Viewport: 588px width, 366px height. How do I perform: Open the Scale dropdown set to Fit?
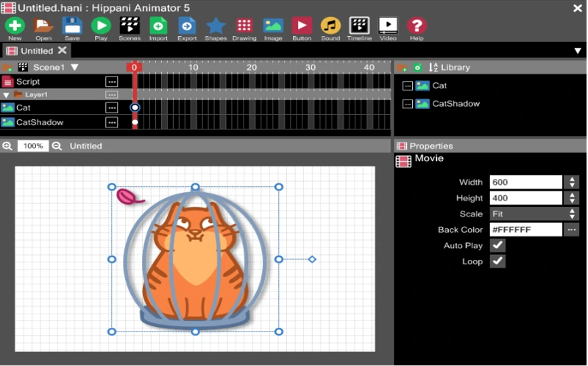point(534,214)
